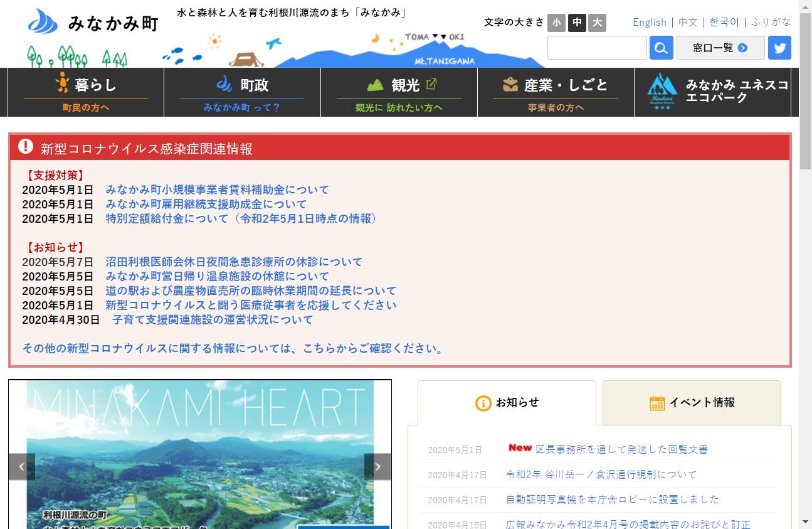
Task: Show next slide with right arrow
Action: click(377, 467)
